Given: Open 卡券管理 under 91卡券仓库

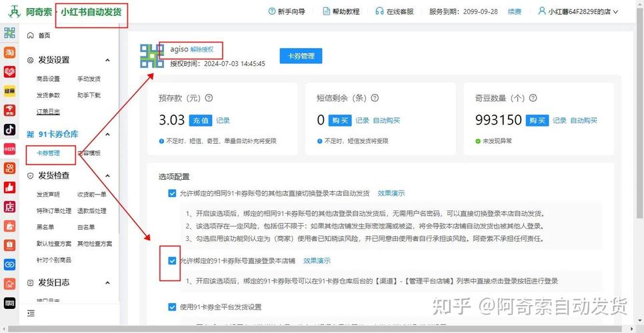Looking at the screenshot, I should click(48, 153).
